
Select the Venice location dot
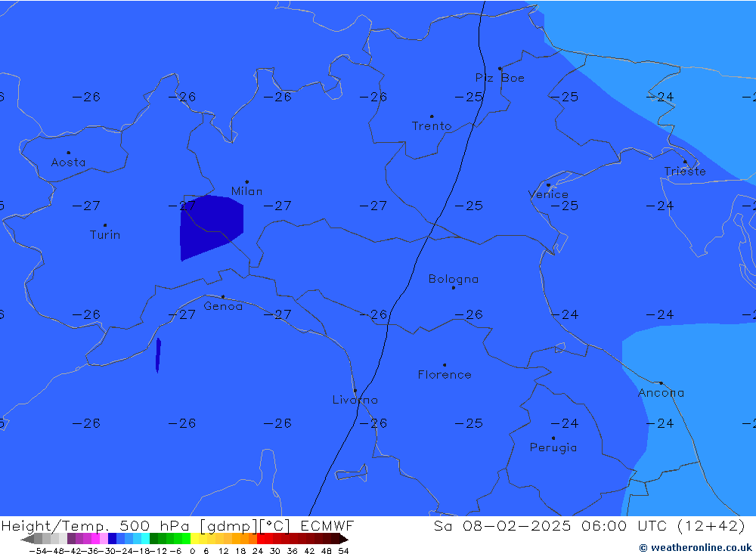(x=548, y=185)
